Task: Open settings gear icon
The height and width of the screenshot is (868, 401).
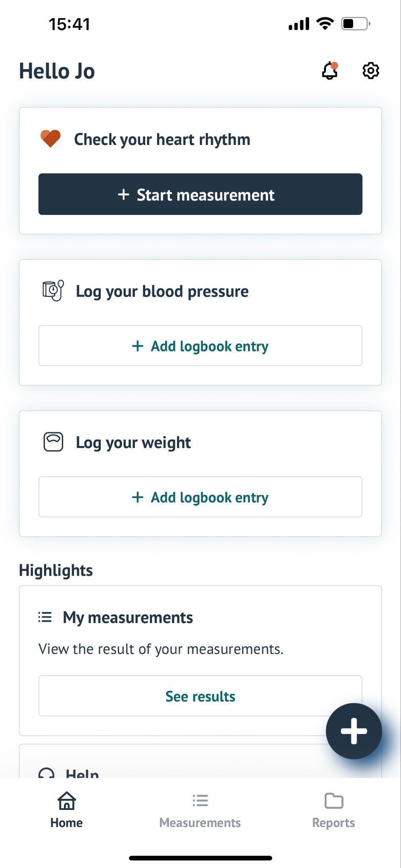Action: point(371,70)
